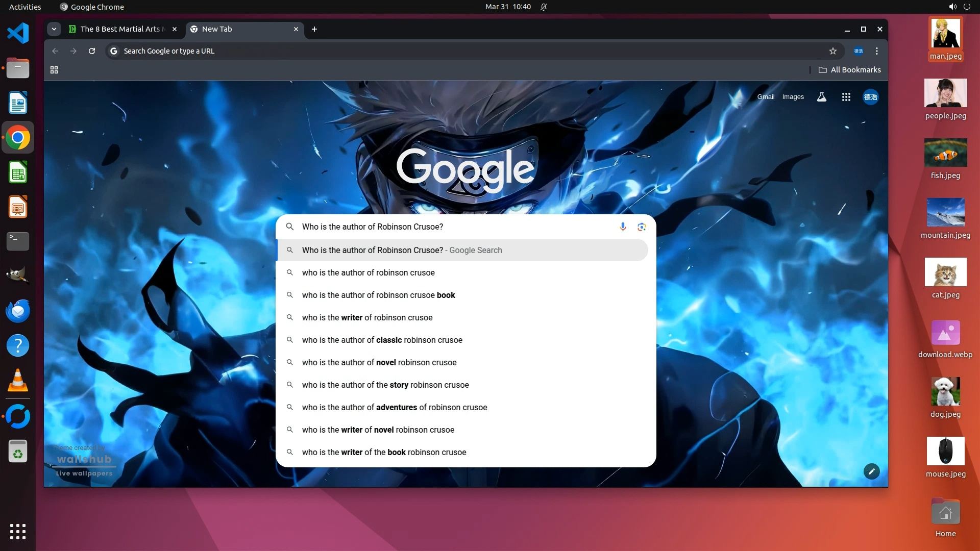The height and width of the screenshot is (551, 980).
Task: Open the Google apps grid
Action: tap(846, 97)
